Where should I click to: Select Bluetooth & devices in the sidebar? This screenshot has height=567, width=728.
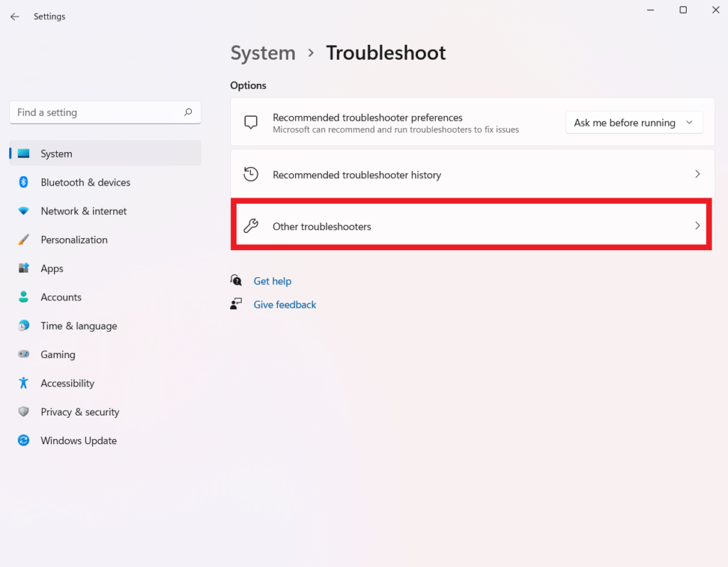point(85,183)
